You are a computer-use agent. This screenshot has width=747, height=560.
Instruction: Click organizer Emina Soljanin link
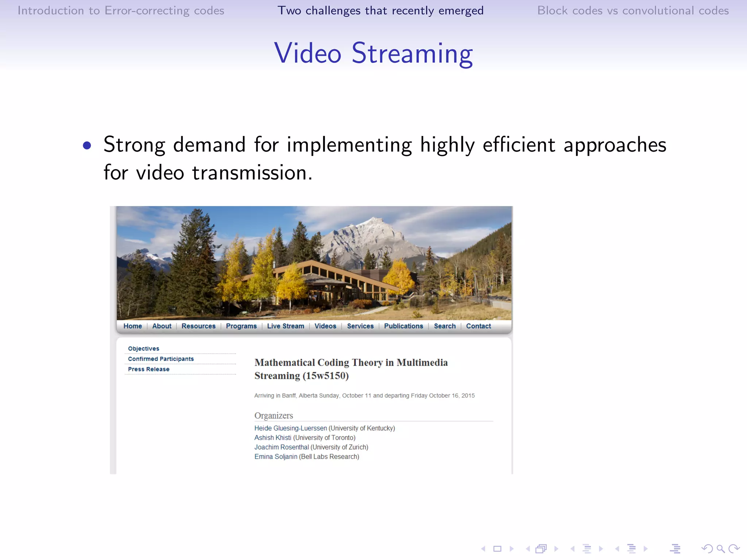pos(276,456)
